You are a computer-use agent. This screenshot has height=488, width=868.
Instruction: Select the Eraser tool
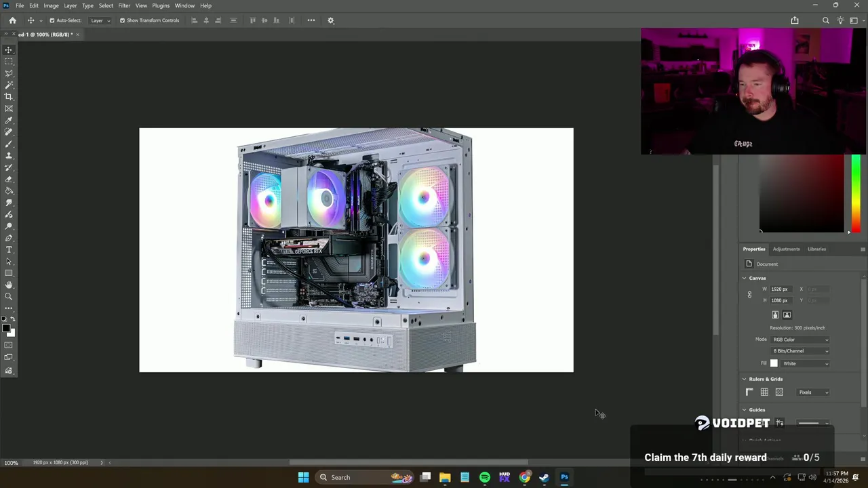point(9,180)
